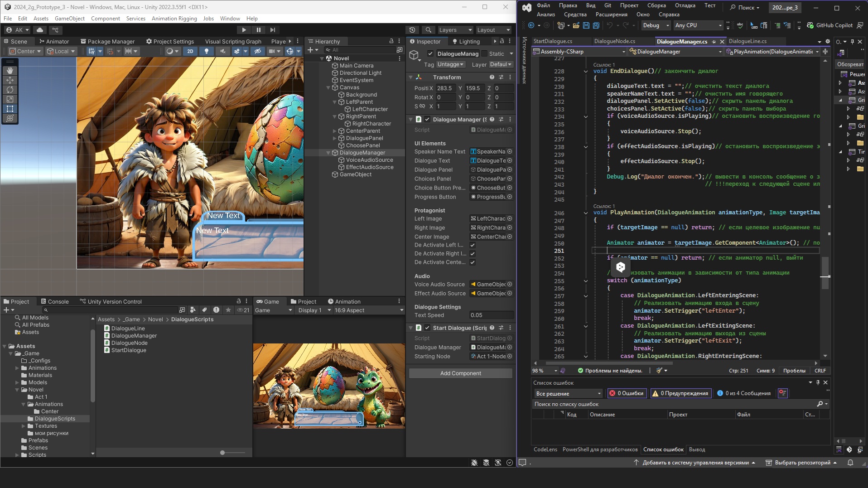Click the Pause button in Unity toolbar
This screenshot has width=868, height=488.
tap(258, 30)
